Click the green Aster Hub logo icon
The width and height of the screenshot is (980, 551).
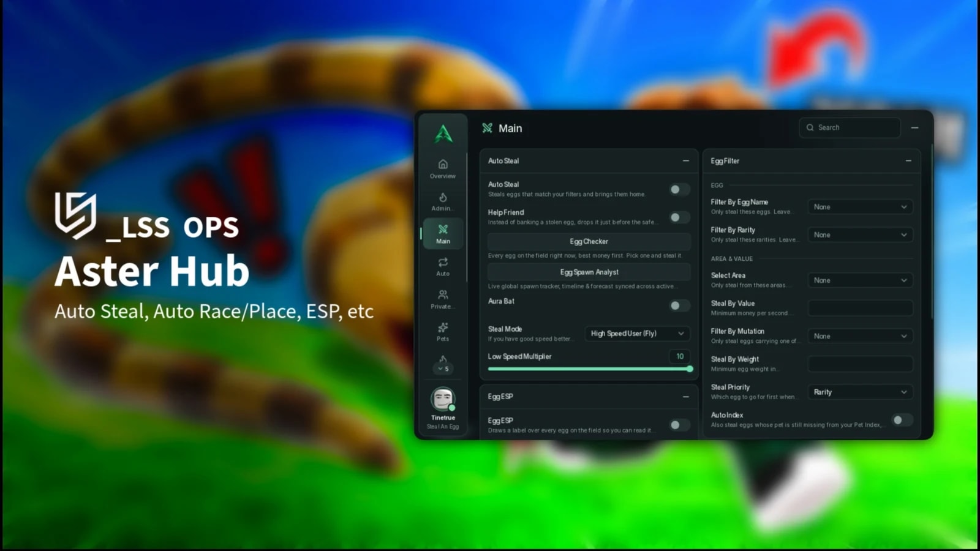(443, 133)
